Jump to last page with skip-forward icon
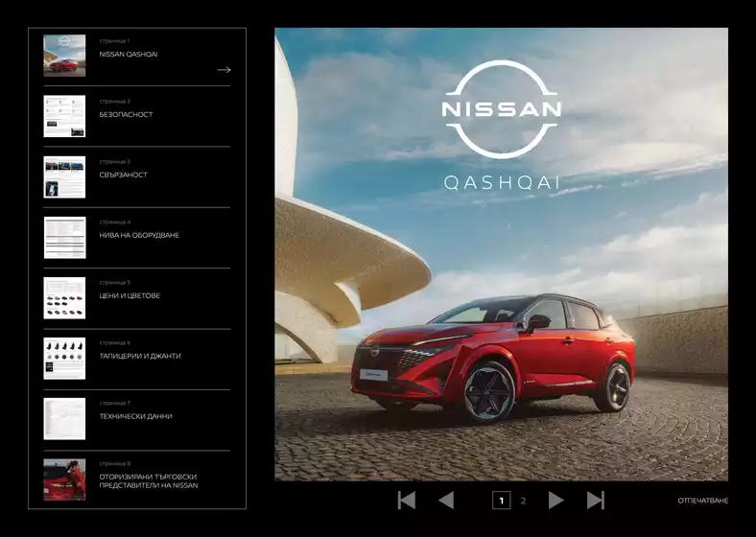Image resolution: width=756 pixels, height=537 pixels. (596, 501)
